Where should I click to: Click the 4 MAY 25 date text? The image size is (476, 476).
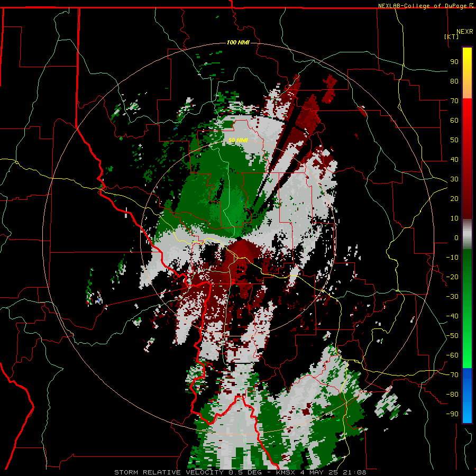319,472
